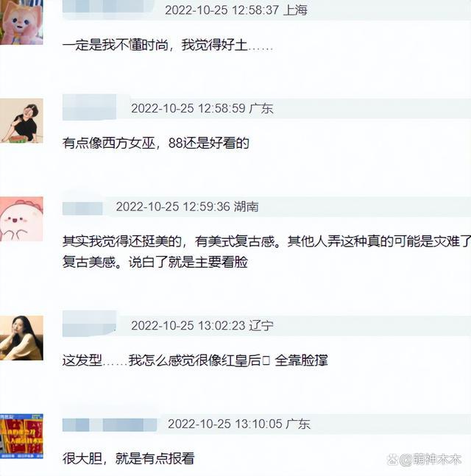The image size is (471, 476).
Task: Click the timestamp 2022-10-25 12:59:36 湖南
Action: (187, 207)
